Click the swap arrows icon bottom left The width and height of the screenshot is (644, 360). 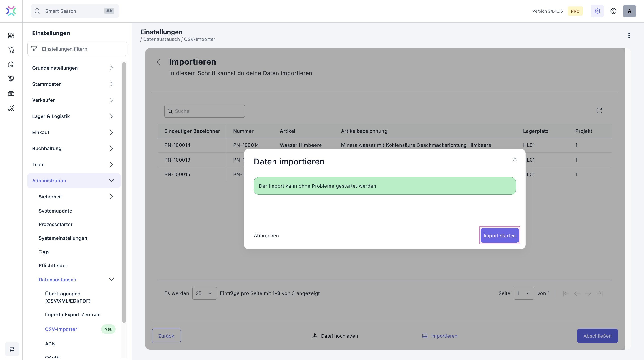pos(12,349)
